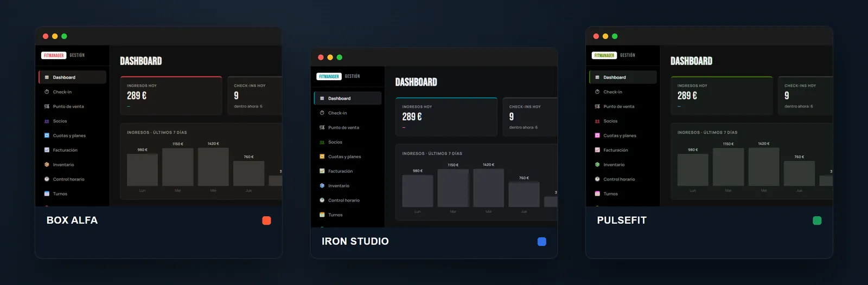Open Ingresos hoy card in Box Alfa
Image resolution: width=868 pixels, height=285 pixels.
[171, 96]
